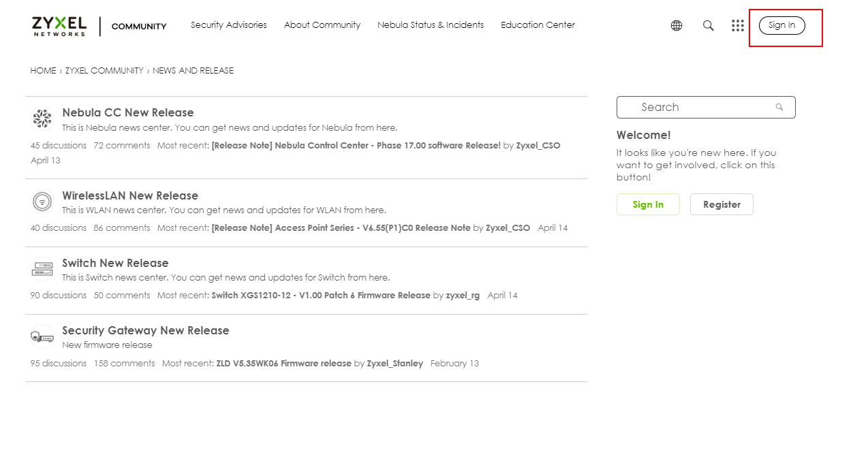
Task: Go to ZYXEL COMMUNITY breadcrumb
Action: coord(104,71)
